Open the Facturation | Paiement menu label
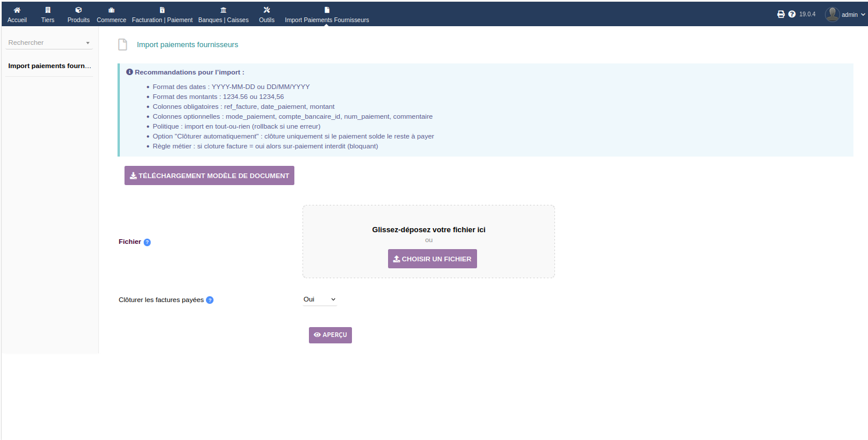 click(162, 20)
